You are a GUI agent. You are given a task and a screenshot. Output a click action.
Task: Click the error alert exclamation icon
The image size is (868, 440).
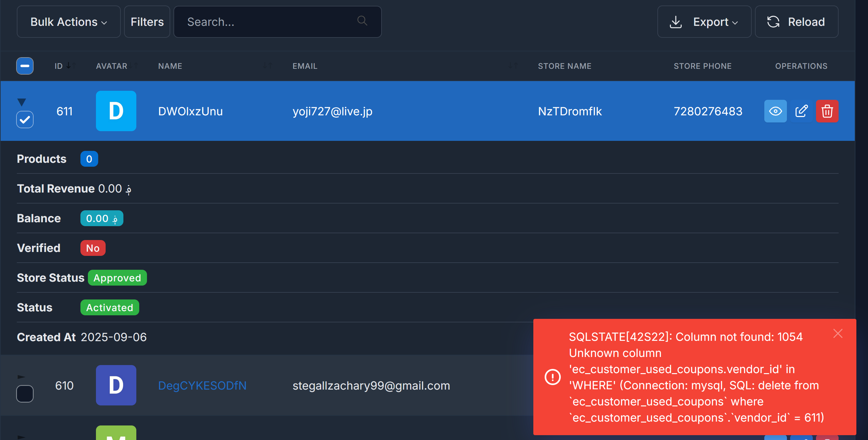(x=552, y=377)
